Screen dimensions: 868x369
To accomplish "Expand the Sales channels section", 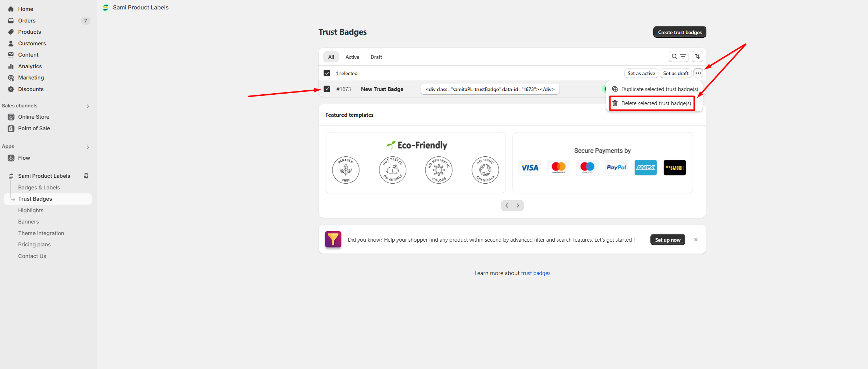I will point(88,106).
